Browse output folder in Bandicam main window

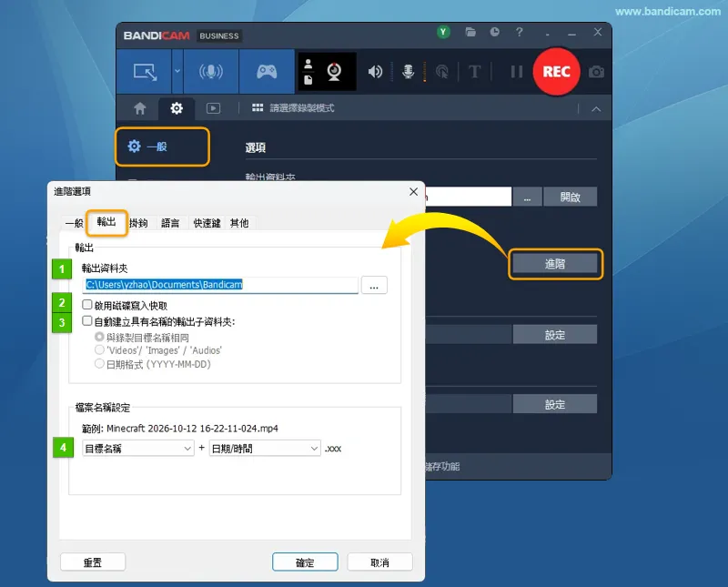point(527,197)
